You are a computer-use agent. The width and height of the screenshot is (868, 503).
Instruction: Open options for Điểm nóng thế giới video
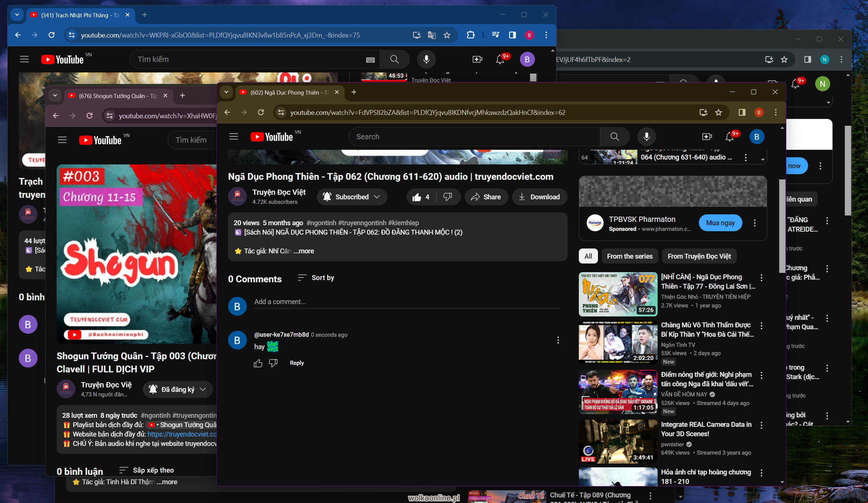[761, 375]
